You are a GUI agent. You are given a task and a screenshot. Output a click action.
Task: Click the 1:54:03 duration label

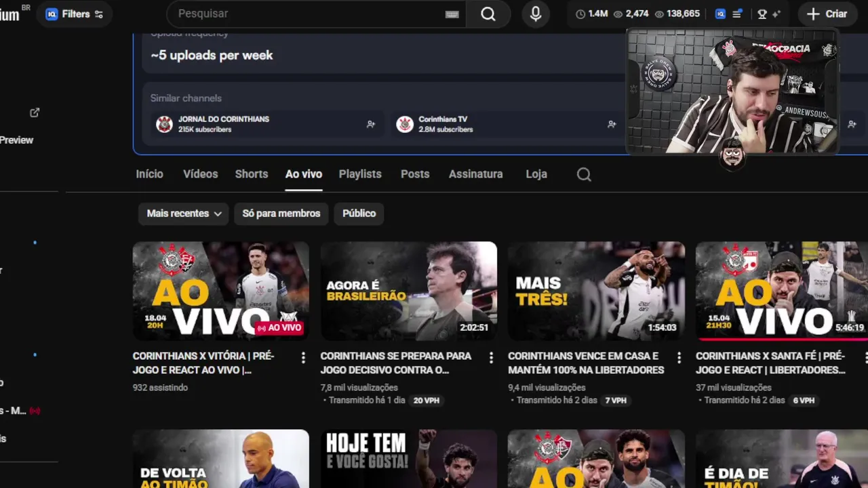point(662,327)
